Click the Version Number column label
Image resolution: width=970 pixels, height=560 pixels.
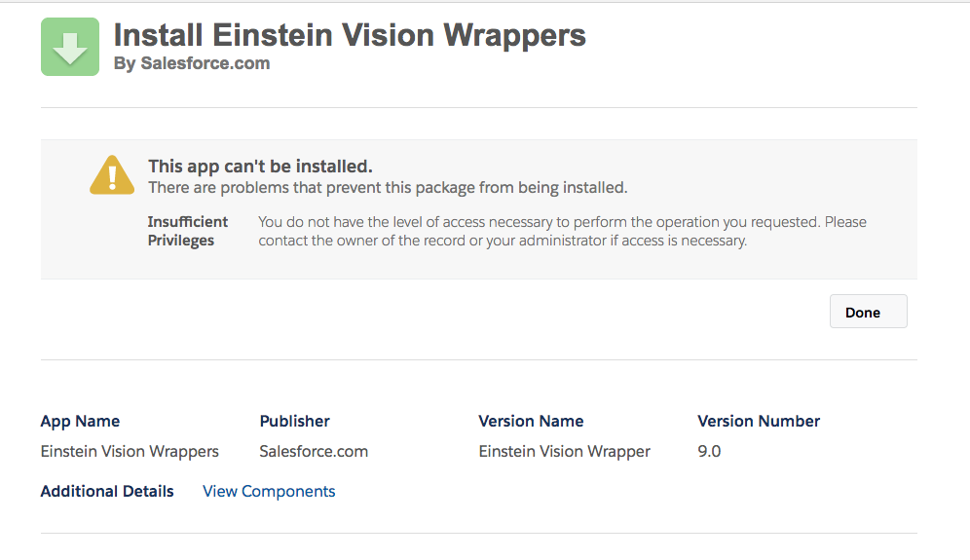[x=759, y=422]
